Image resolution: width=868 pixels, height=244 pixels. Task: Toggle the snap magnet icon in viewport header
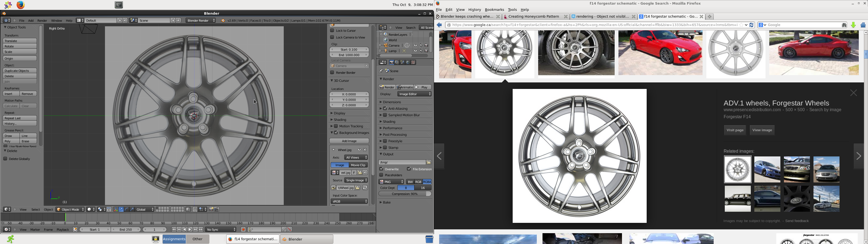(x=195, y=209)
